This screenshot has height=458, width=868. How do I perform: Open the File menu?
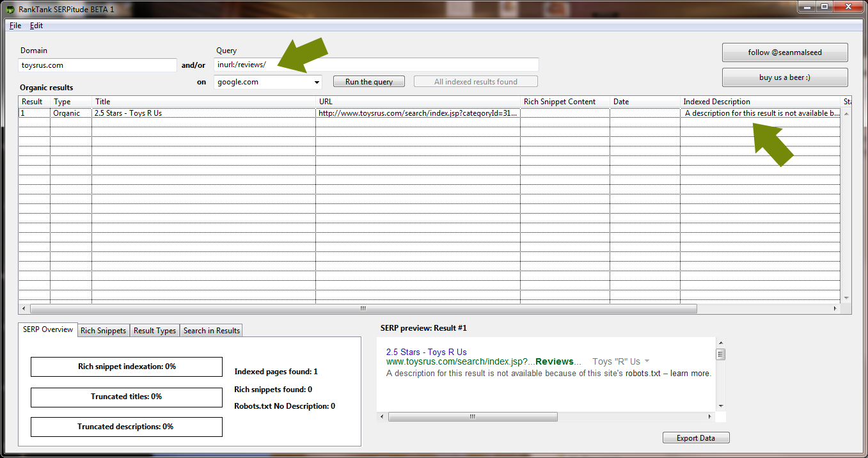pyautogui.click(x=15, y=26)
